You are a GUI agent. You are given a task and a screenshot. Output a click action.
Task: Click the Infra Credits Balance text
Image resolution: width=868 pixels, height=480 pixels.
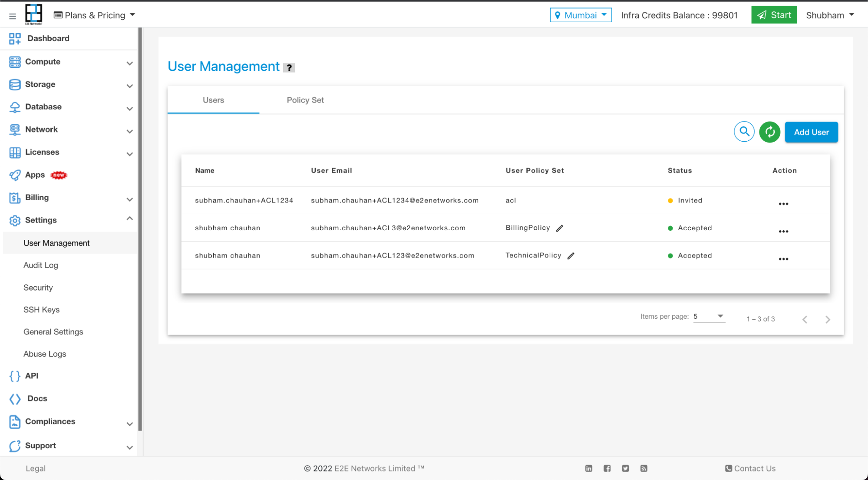point(679,15)
